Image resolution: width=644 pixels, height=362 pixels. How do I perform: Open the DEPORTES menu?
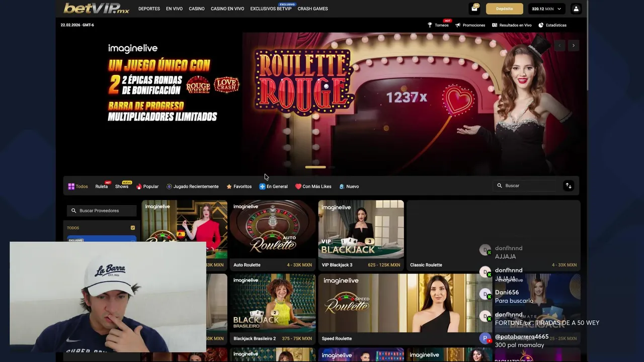(x=149, y=9)
